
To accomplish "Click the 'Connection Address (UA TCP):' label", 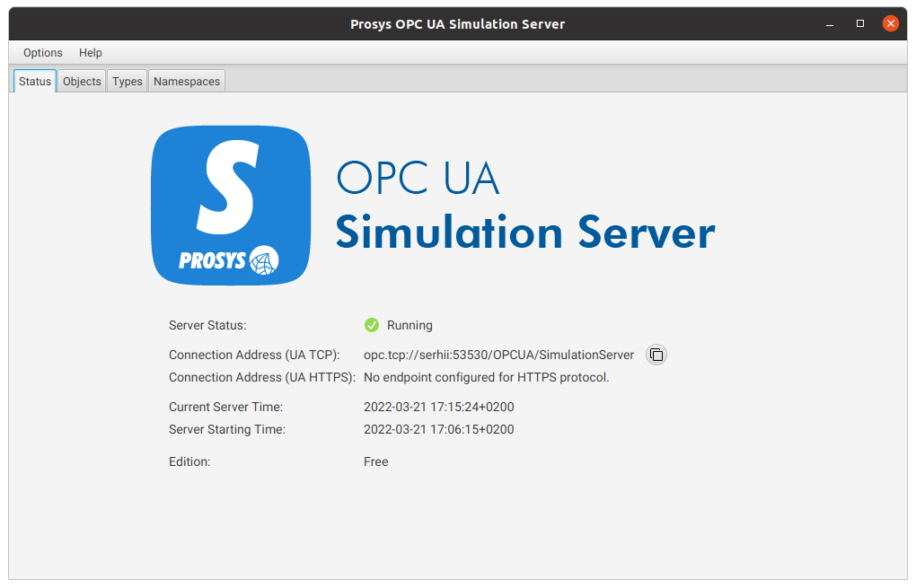I will 254,355.
